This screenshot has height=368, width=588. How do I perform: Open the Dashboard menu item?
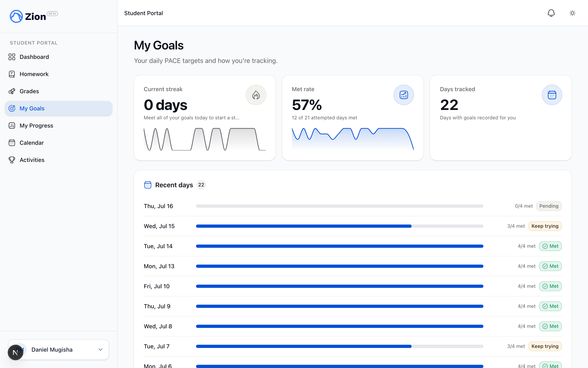click(59, 57)
